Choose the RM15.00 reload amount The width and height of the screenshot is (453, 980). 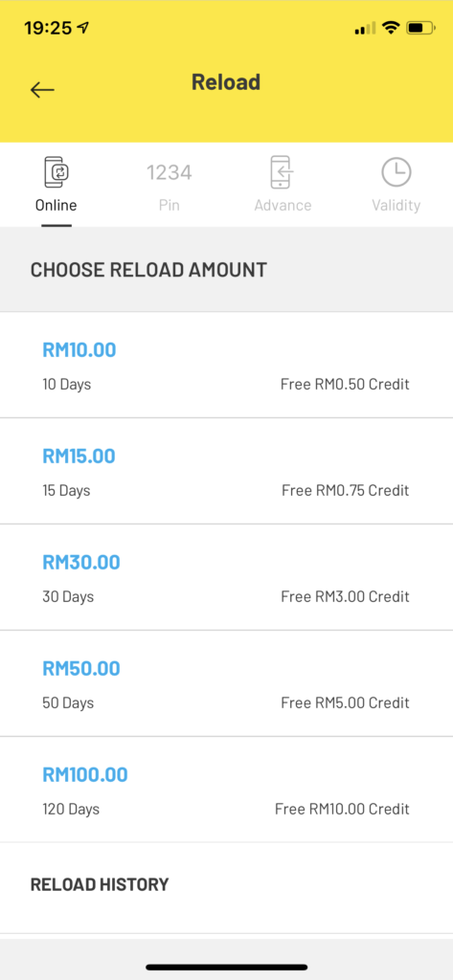[x=226, y=471]
